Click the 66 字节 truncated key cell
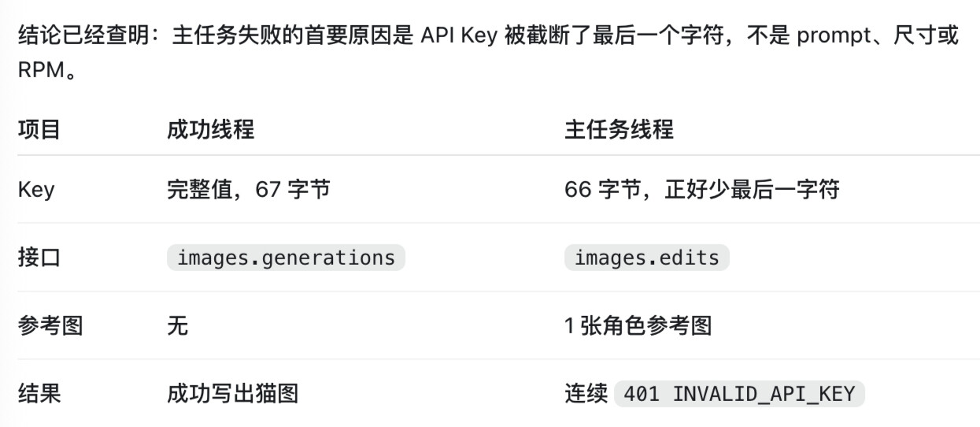The image size is (980, 427). [702, 190]
